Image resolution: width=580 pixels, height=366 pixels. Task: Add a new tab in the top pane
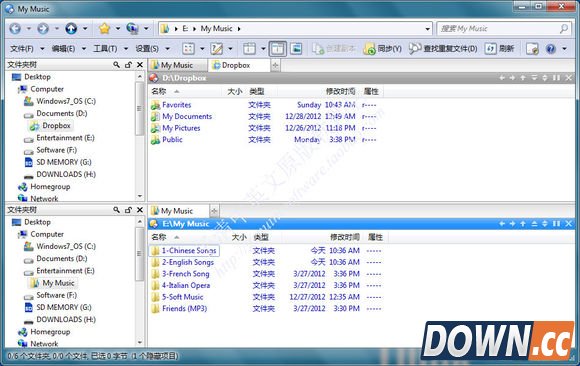click(275, 66)
